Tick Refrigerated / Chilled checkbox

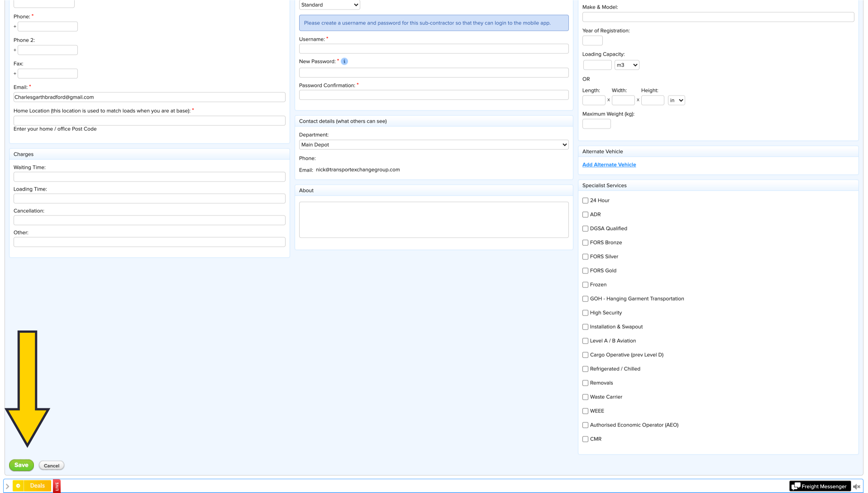coord(585,369)
